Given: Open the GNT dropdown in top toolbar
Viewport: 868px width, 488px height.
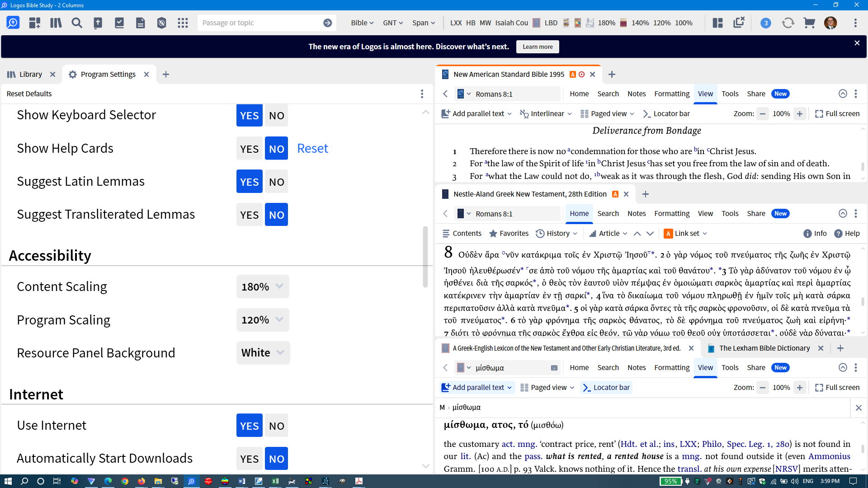Looking at the screenshot, I should pyautogui.click(x=393, y=23).
